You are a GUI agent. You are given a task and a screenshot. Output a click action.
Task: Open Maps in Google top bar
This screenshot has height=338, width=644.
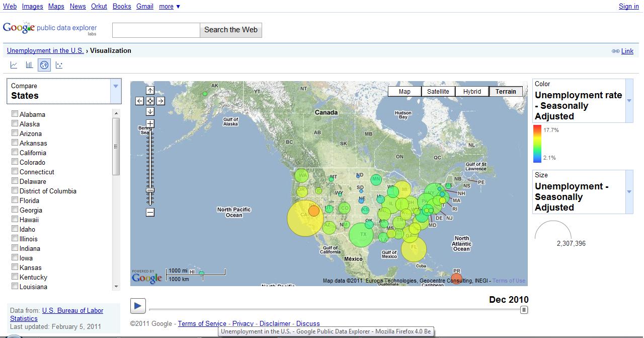click(x=56, y=7)
